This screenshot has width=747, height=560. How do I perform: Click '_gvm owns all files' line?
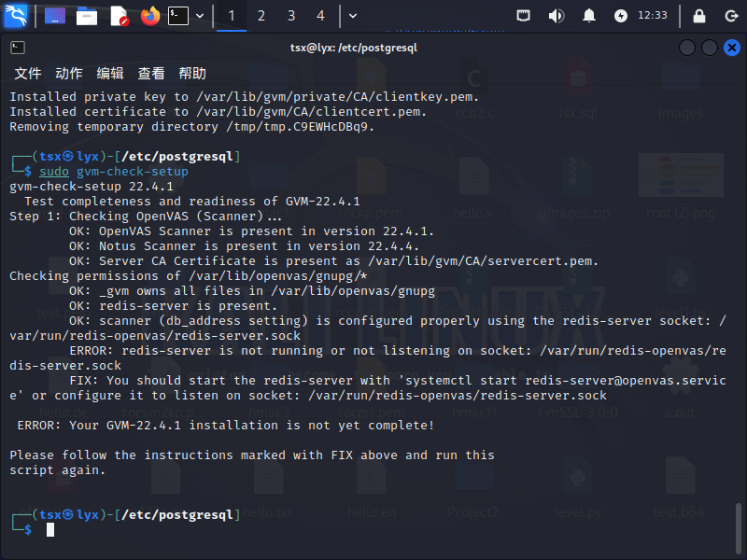coord(251,291)
